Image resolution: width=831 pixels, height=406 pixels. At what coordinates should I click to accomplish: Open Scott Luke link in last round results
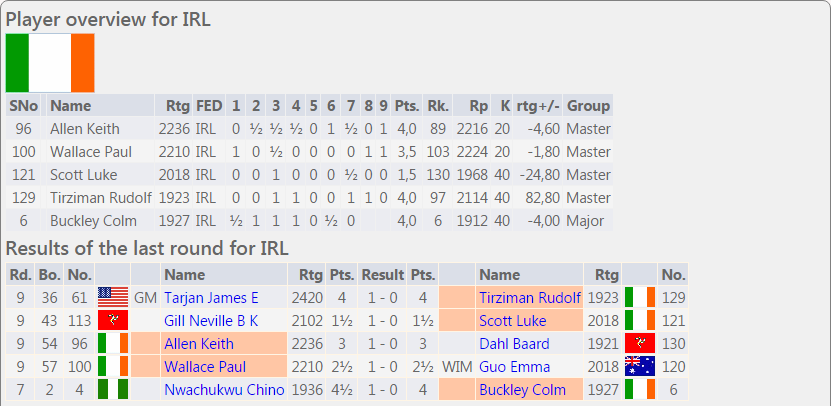(511, 320)
